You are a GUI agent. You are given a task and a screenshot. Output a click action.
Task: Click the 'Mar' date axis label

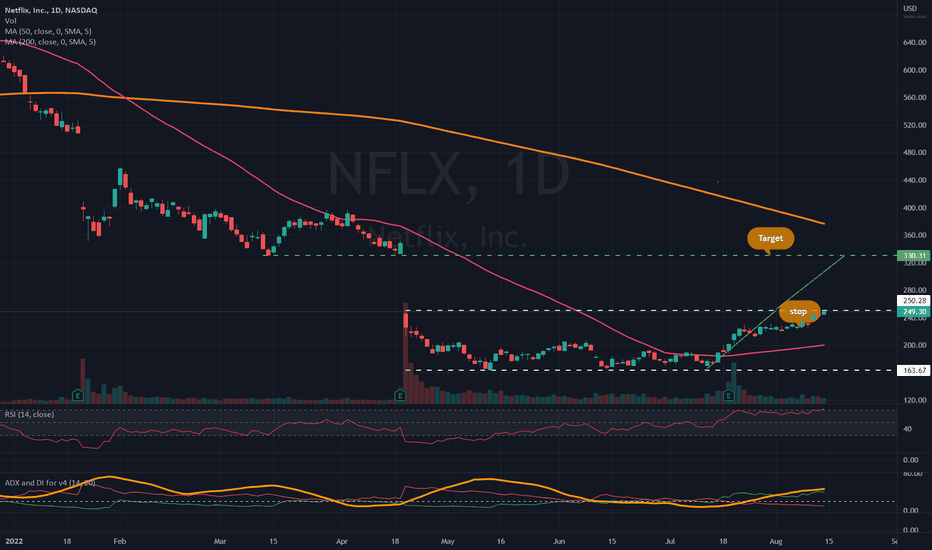(220, 542)
